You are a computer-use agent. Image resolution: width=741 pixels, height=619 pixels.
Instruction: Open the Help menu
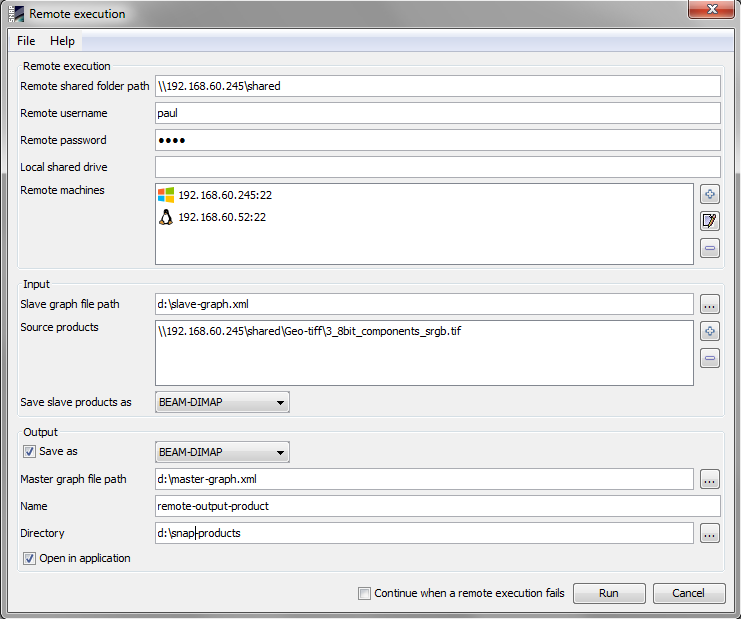click(63, 41)
